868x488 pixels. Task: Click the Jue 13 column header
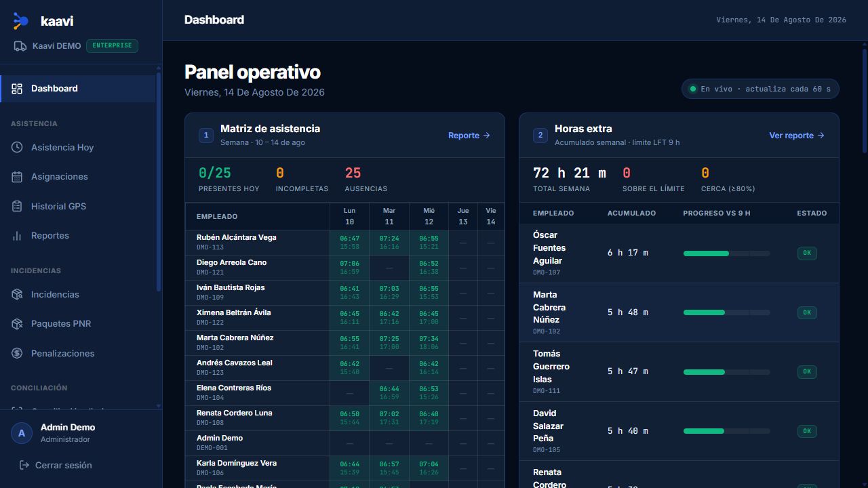[x=463, y=217]
